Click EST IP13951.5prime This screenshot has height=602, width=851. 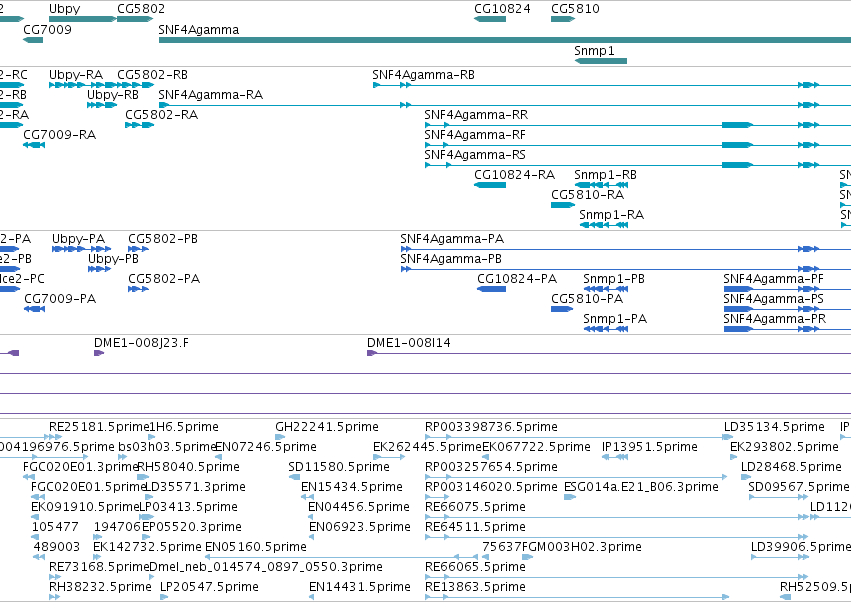pyautogui.click(x=615, y=457)
